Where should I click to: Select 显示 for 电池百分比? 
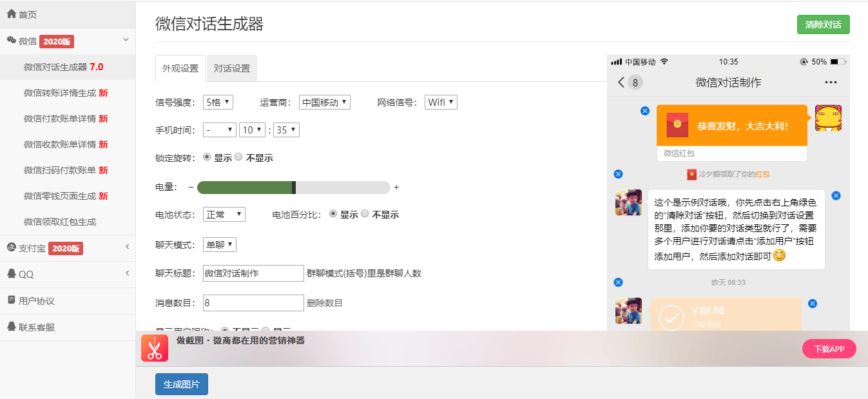pyautogui.click(x=333, y=213)
